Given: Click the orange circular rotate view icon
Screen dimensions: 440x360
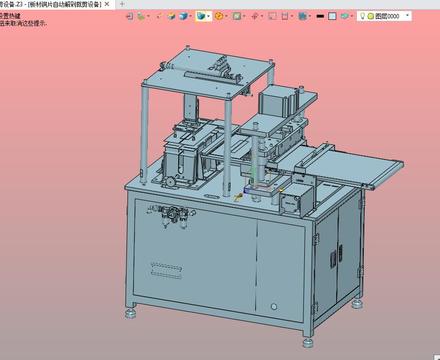Looking at the screenshot, I should coord(219,16).
